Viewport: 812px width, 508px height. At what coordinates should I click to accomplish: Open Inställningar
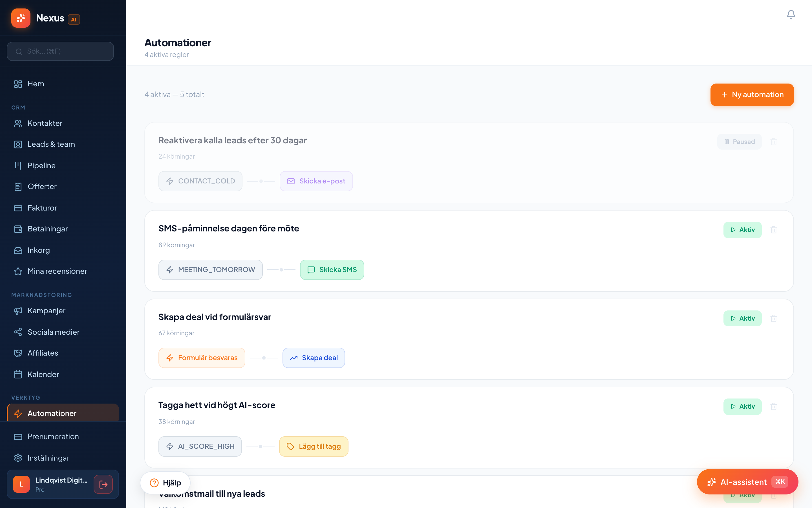pos(63,458)
